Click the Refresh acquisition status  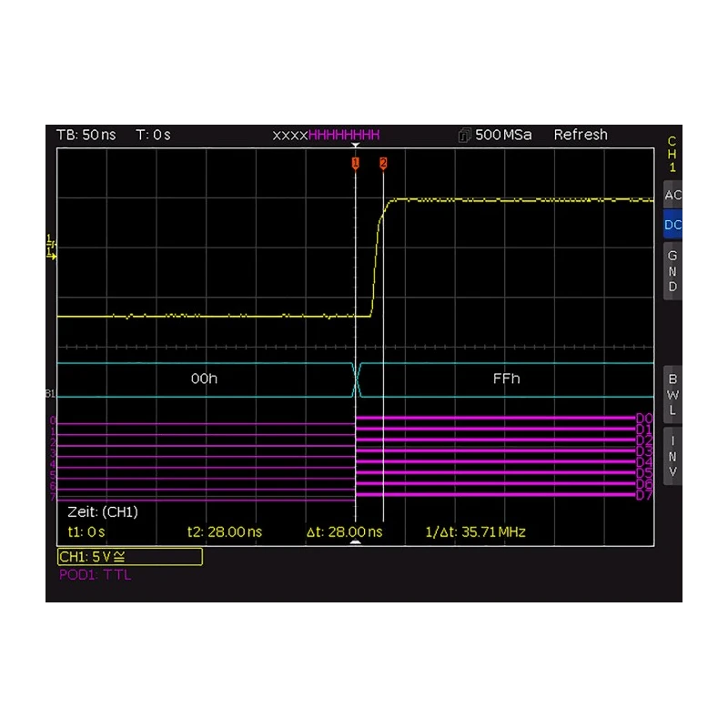click(x=581, y=135)
